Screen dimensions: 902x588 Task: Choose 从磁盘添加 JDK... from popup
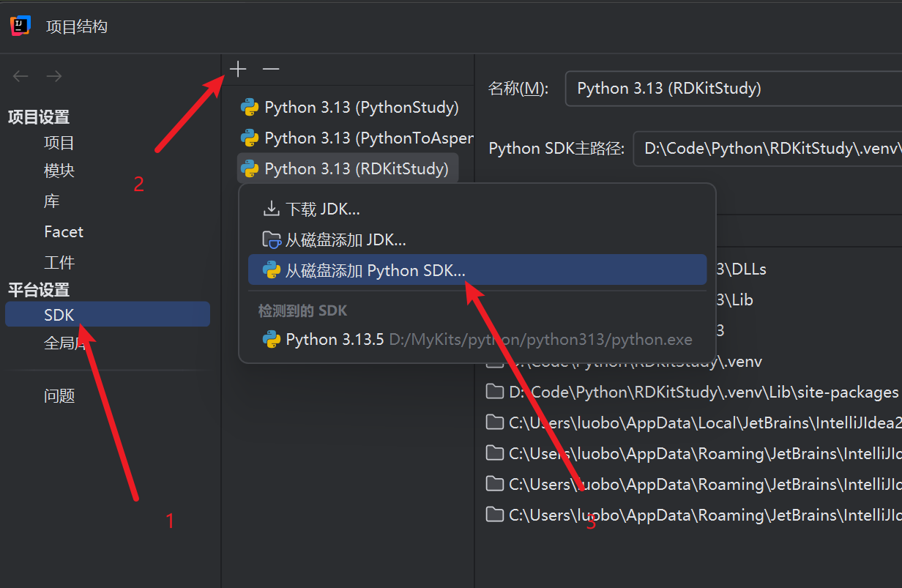(x=477, y=239)
